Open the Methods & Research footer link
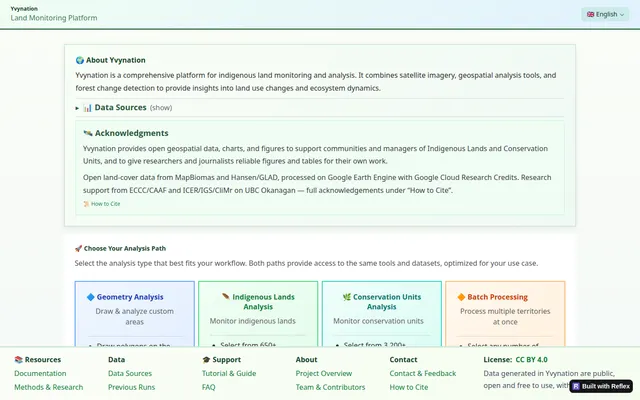 [49, 387]
